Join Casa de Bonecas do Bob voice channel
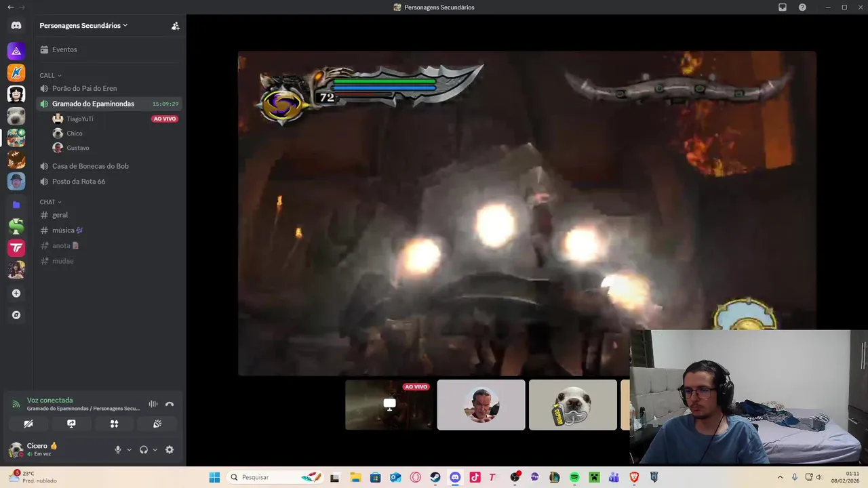This screenshot has width=868, height=488. coord(109,166)
